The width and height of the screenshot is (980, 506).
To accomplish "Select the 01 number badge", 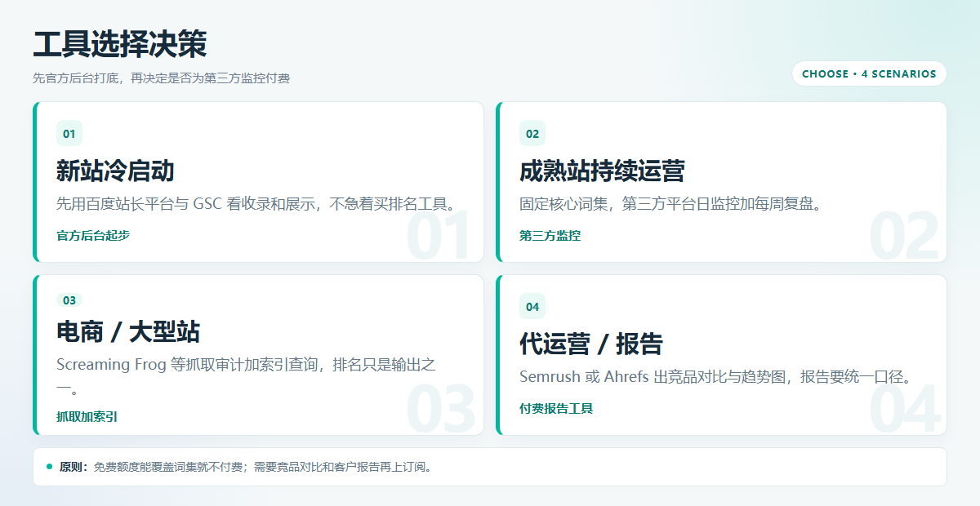I will 69,134.
